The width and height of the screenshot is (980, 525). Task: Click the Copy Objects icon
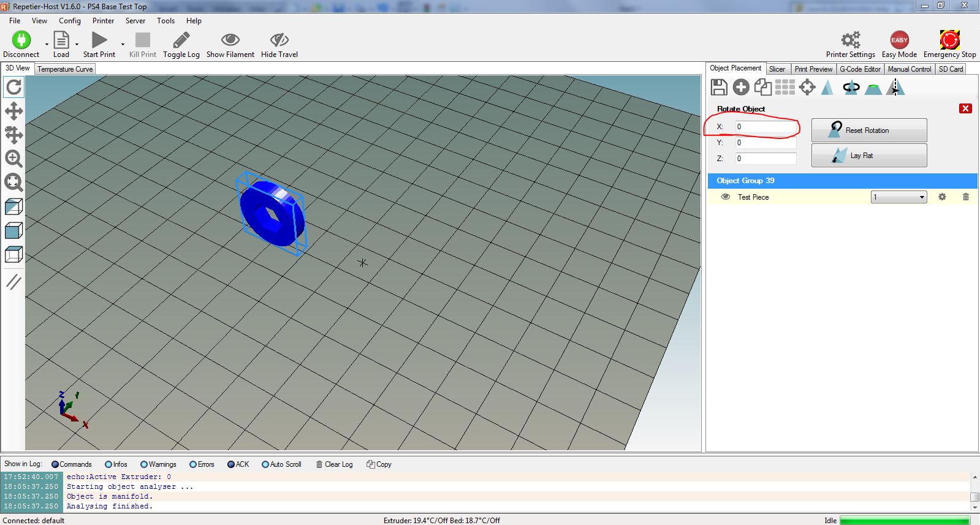pos(763,88)
